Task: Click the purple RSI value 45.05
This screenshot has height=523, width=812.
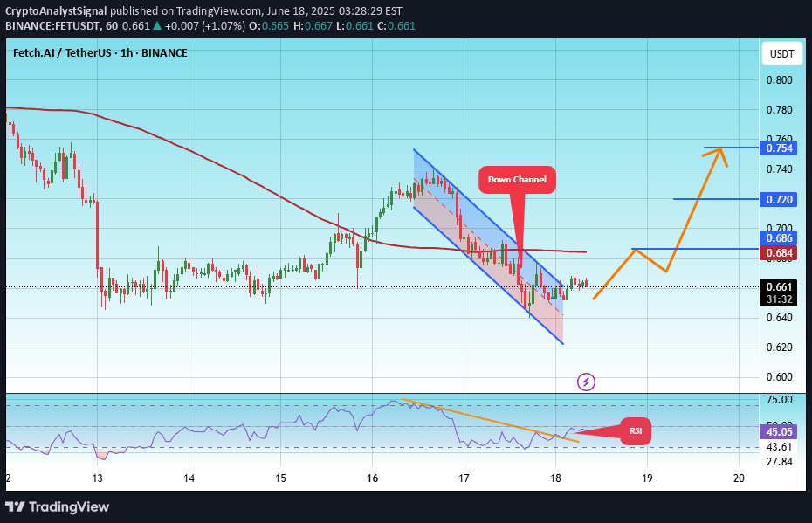Action: pyautogui.click(x=780, y=431)
